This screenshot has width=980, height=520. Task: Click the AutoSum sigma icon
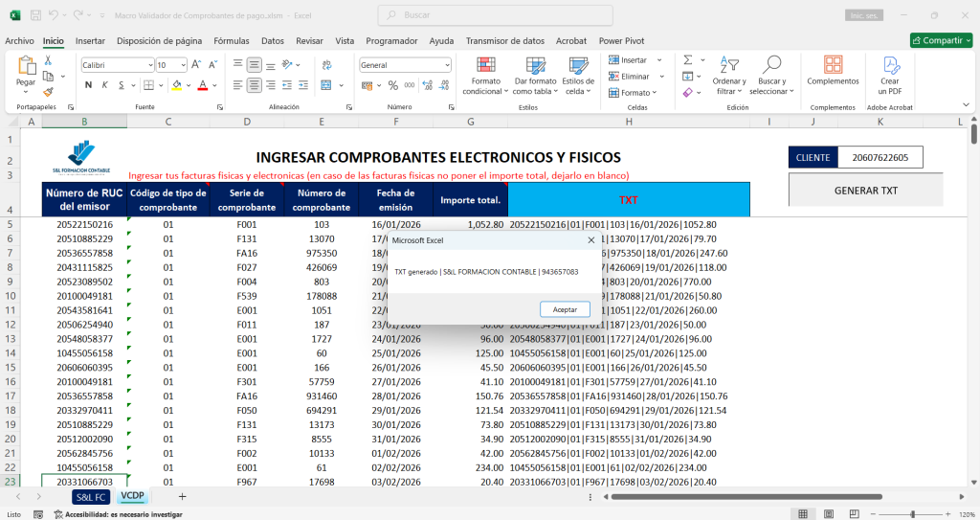[x=687, y=59]
